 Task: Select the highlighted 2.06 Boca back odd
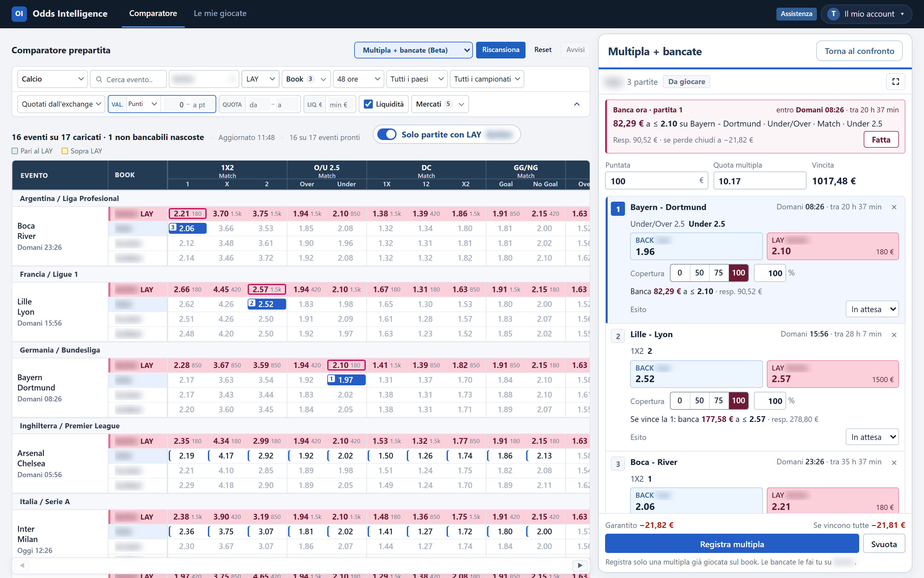[x=187, y=228]
